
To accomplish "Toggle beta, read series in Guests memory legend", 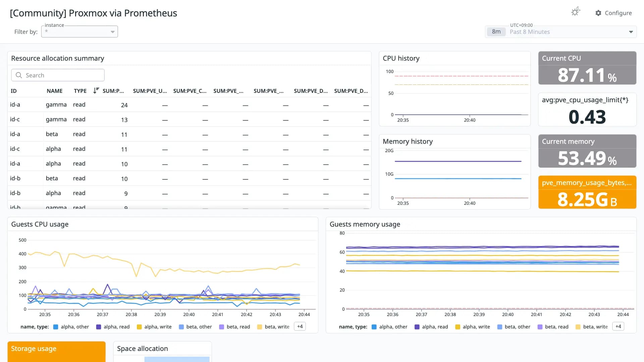I will 553,327.
